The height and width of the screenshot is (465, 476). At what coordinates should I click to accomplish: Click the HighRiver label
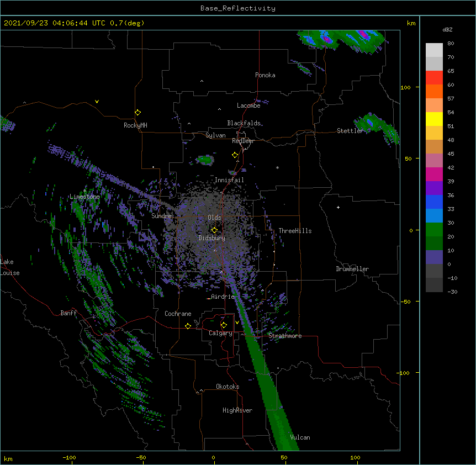(237, 410)
